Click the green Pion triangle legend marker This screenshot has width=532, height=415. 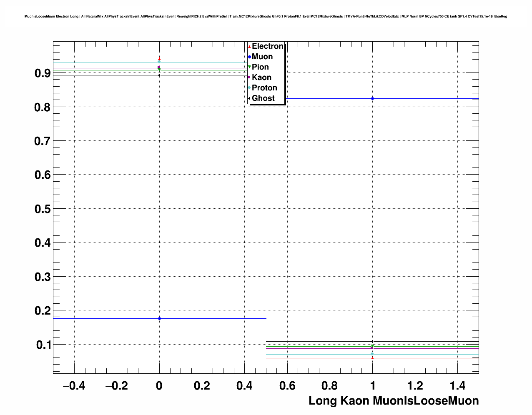249,67
